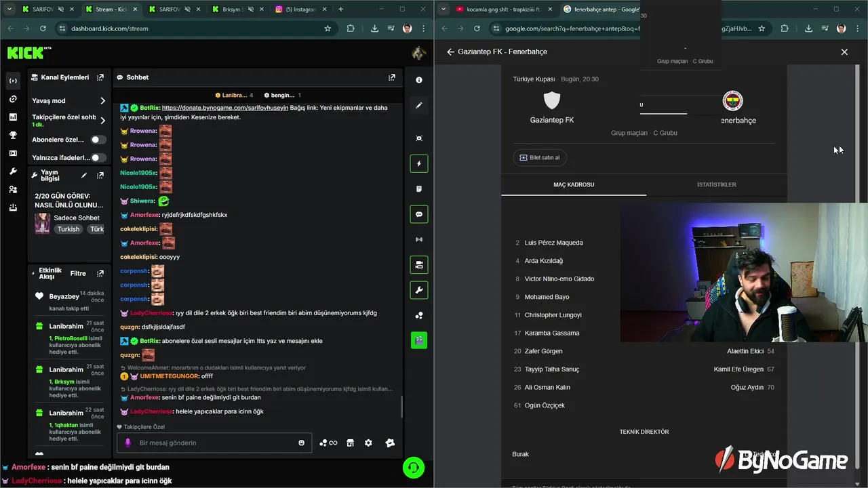Open the video clips sidebar icon
The height and width of the screenshot is (488, 868).
tap(13, 153)
